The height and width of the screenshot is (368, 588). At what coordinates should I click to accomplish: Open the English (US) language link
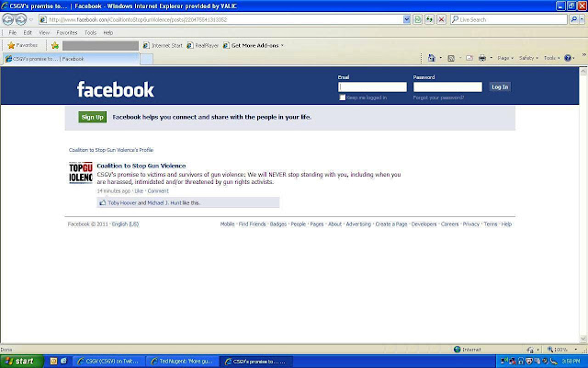pos(125,224)
